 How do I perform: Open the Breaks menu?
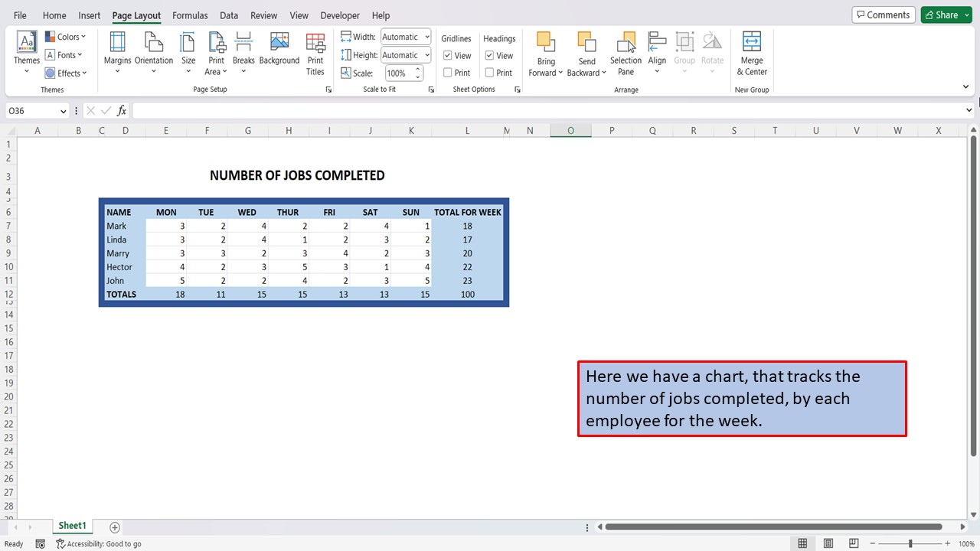243,54
